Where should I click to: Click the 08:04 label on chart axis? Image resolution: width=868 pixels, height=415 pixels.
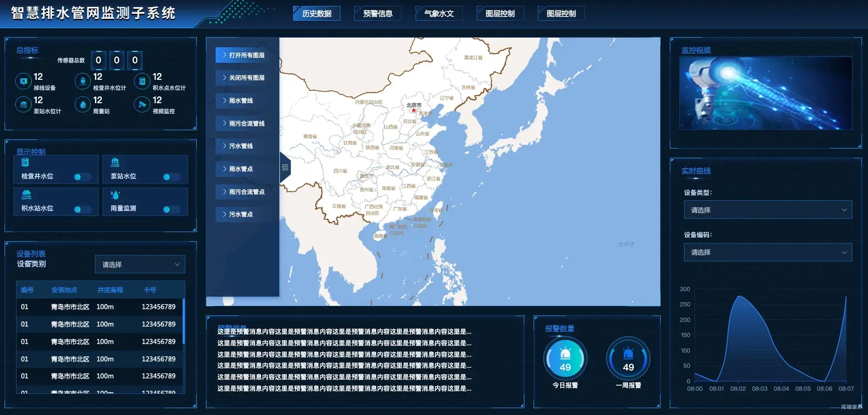click(x=781, y=388)
